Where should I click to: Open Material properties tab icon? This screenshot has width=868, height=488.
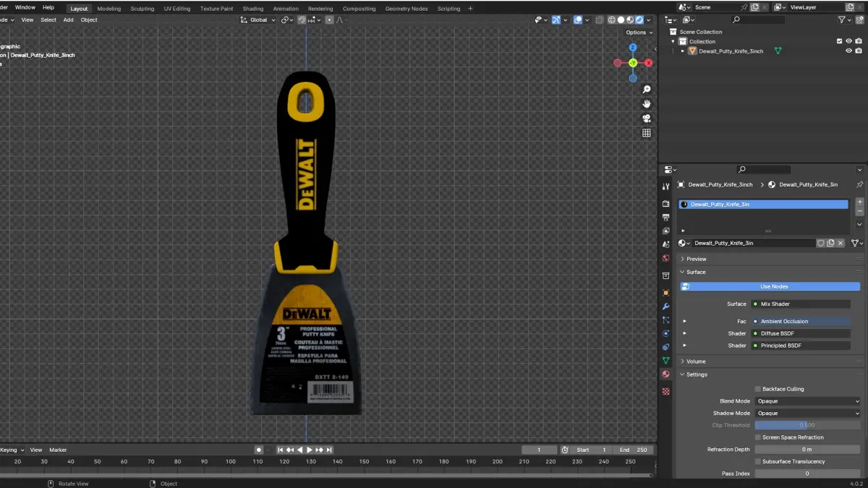click(x=665, y=374)
